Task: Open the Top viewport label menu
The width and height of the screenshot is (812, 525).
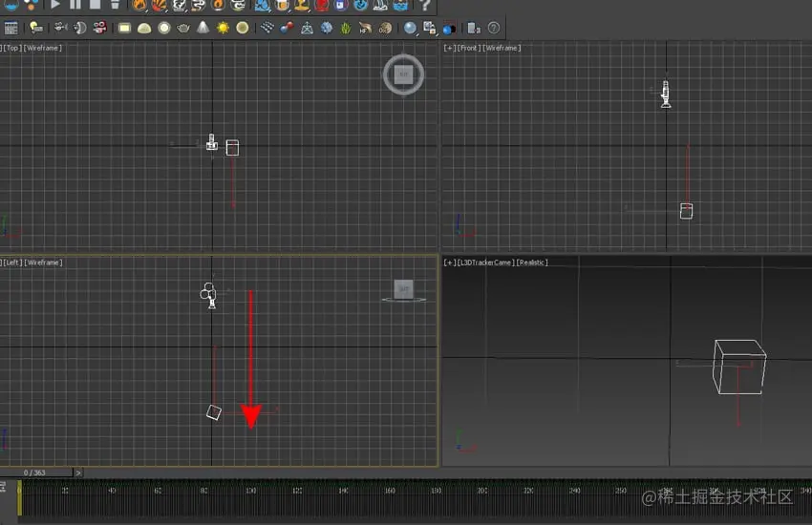Action: point(11,48)
